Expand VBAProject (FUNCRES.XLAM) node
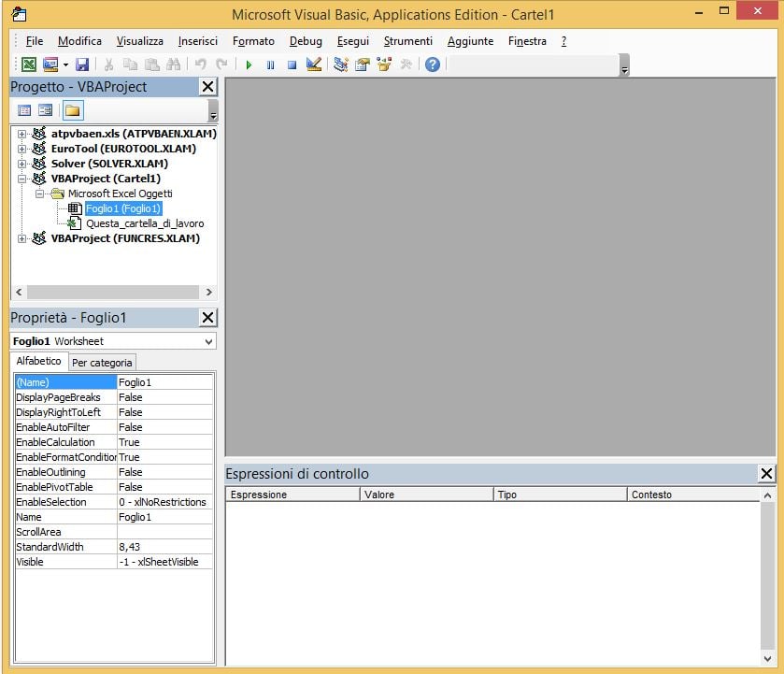 (21, 239)
